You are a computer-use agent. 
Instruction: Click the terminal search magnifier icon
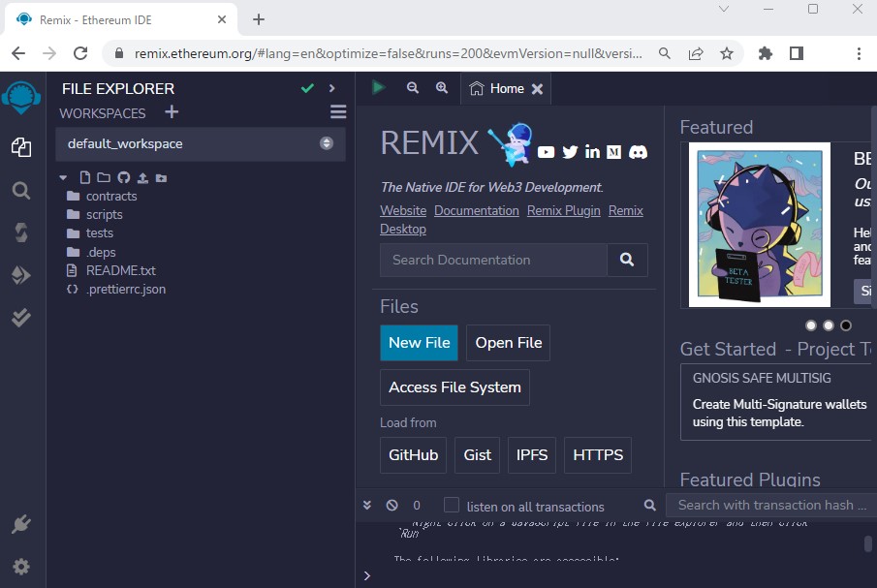[x=650, y=506]
